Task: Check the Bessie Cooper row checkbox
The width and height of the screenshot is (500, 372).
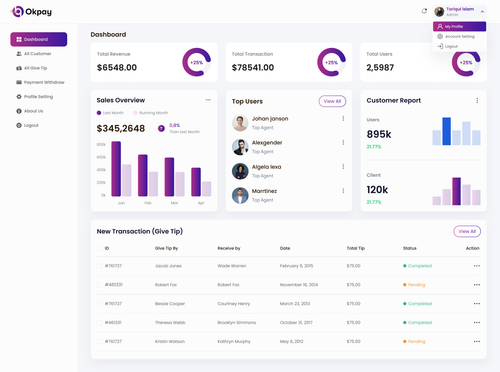Action: (x=99, y=304)
